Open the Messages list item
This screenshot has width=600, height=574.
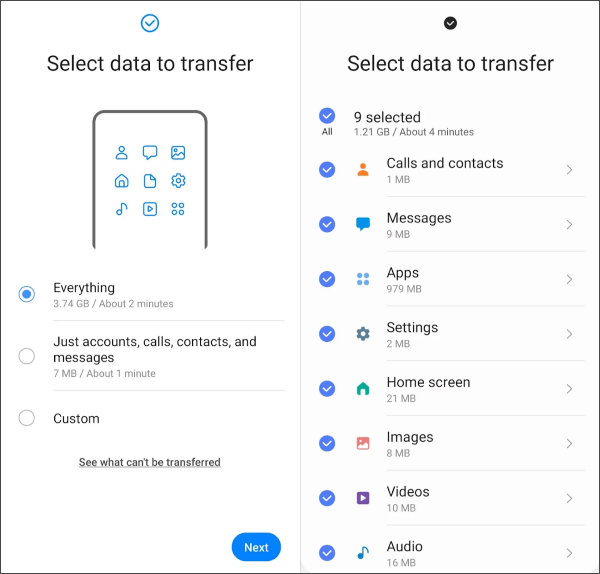click(x=451, y=224)
